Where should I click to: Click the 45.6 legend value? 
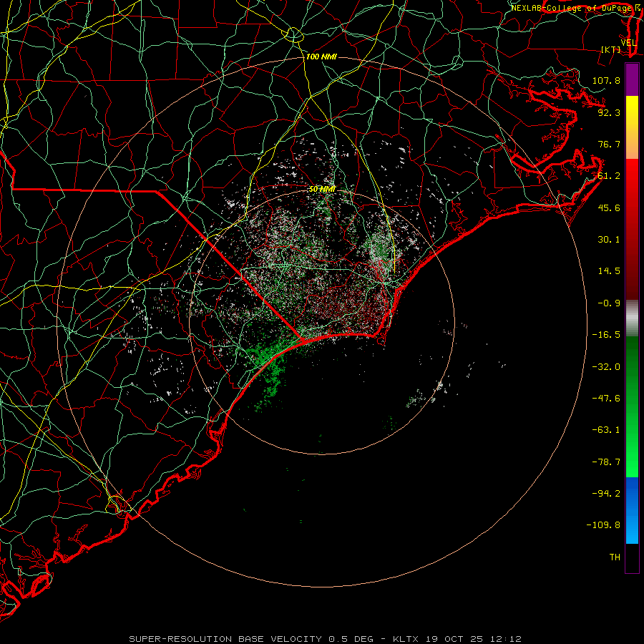pyautogui.click(x=609, y=208)
